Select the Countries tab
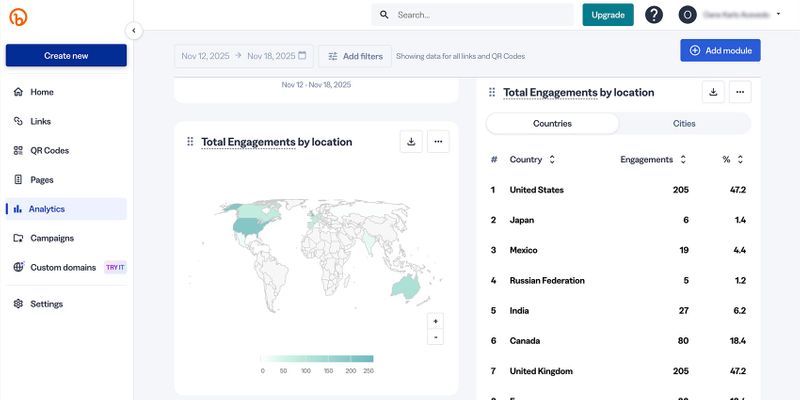 552,124
